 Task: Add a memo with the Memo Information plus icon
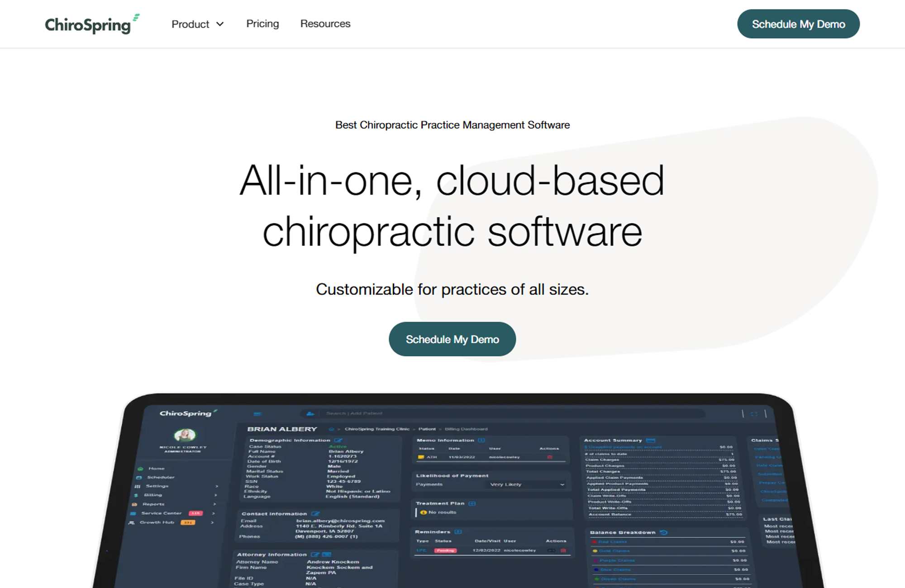click(x=481, y=440)
